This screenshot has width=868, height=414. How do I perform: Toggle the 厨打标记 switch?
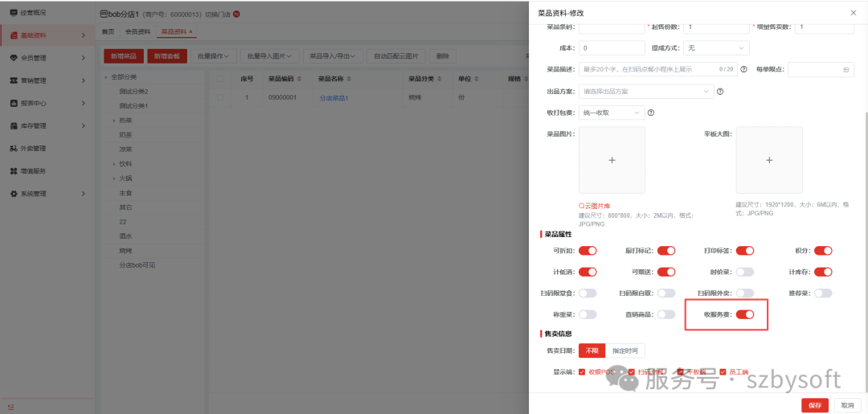click(x=666, y=251)
